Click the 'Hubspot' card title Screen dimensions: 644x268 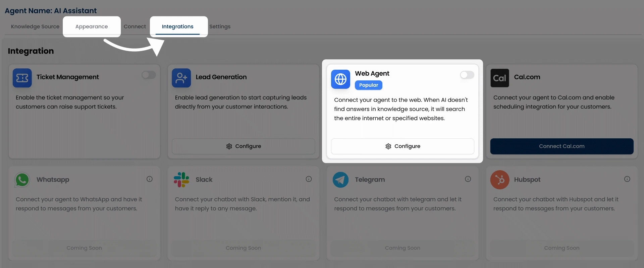pos(527,180)
